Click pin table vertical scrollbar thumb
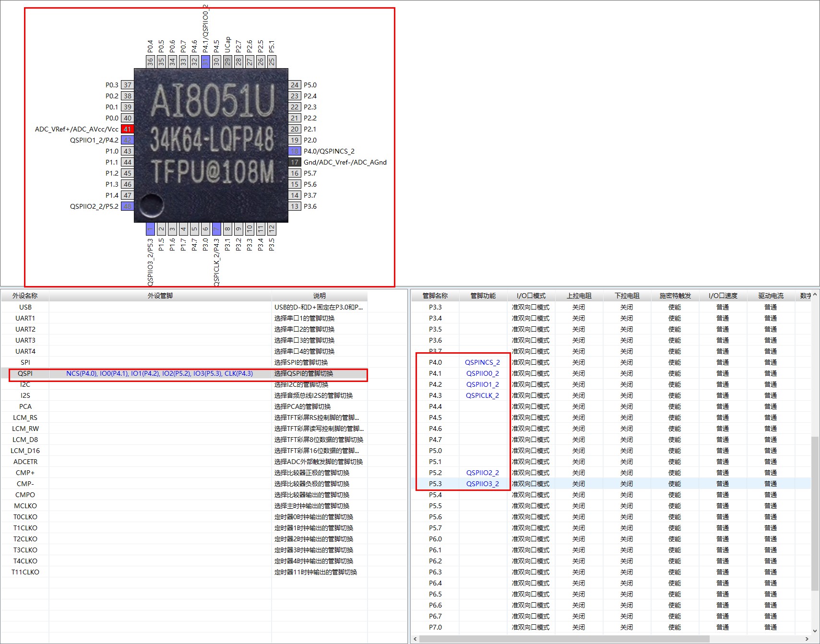The height and width of the screenshot is (644, 820). point(815,513)
